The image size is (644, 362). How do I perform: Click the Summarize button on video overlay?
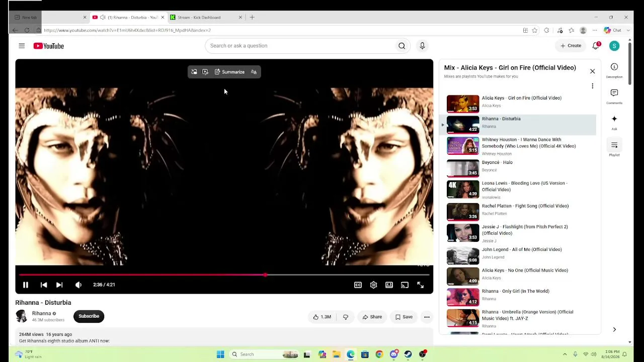pos(229,72)
